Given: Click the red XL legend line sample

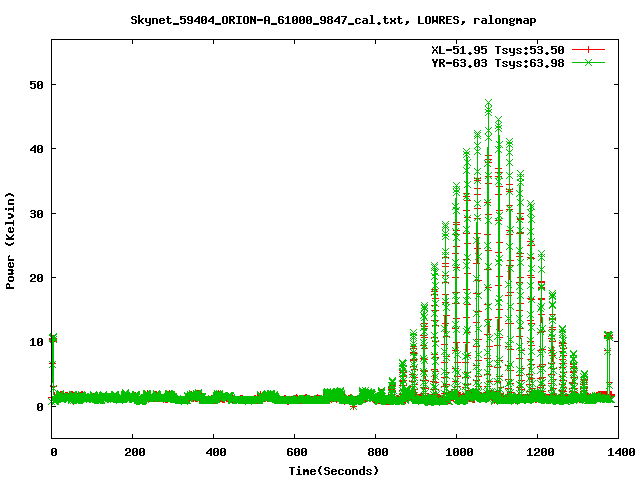Looking at the screenshot, I should (x=588, y=50).
